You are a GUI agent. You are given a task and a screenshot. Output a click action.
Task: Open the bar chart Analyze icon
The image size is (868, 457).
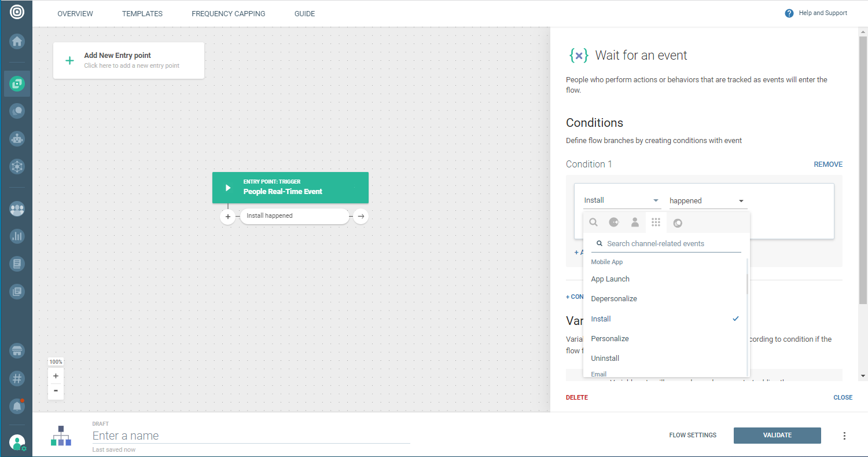coord(17,236)
